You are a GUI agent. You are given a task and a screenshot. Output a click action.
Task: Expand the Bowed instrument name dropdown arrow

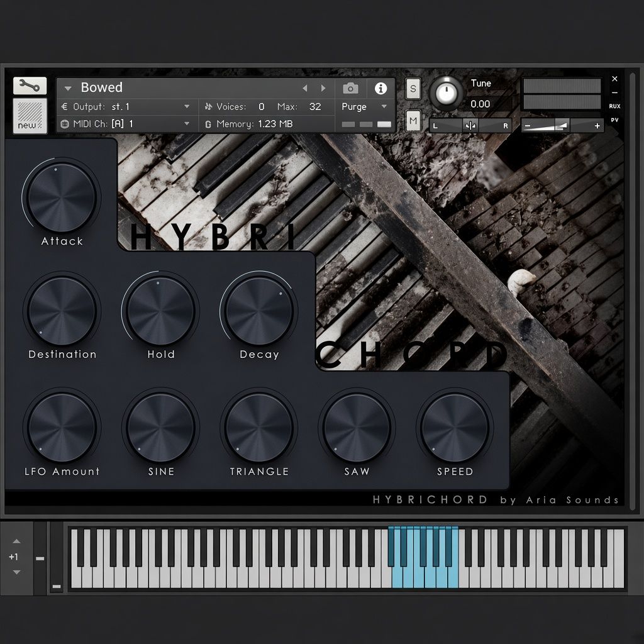(68, 88)
